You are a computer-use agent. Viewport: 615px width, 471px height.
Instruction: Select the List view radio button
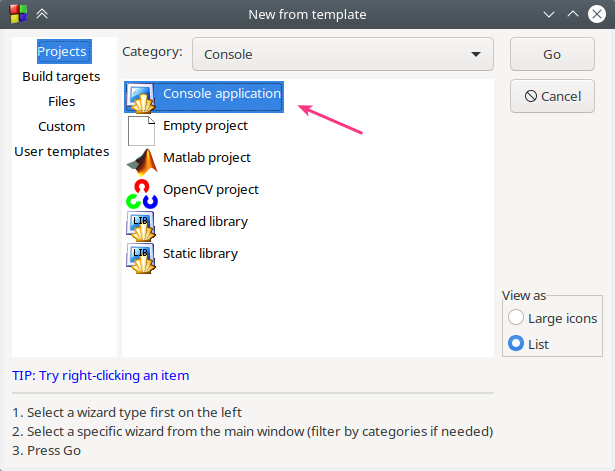tap(516, 344)
